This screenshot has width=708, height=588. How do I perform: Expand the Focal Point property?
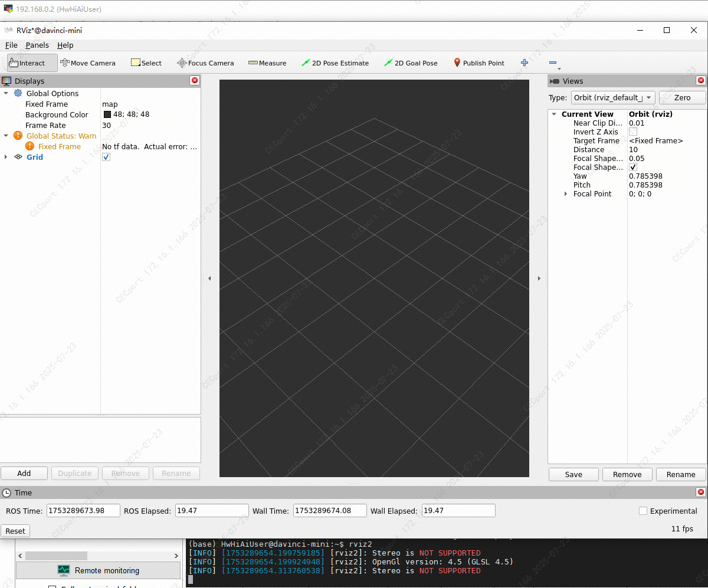[x=566, y=193]
